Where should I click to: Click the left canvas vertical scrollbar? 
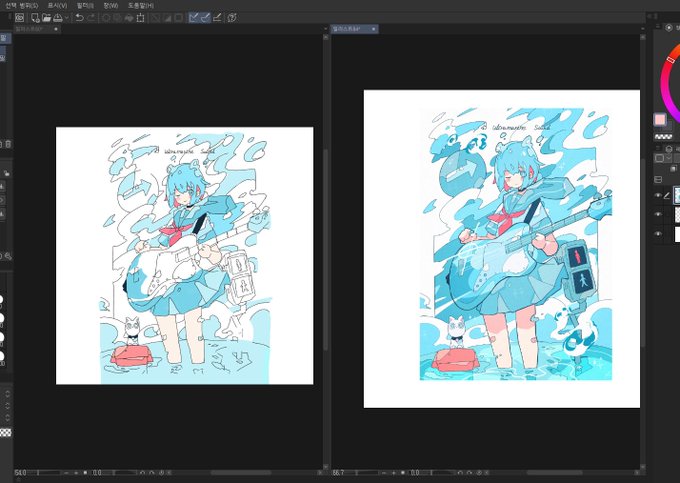pyautogui.click(x=326, y=249)
